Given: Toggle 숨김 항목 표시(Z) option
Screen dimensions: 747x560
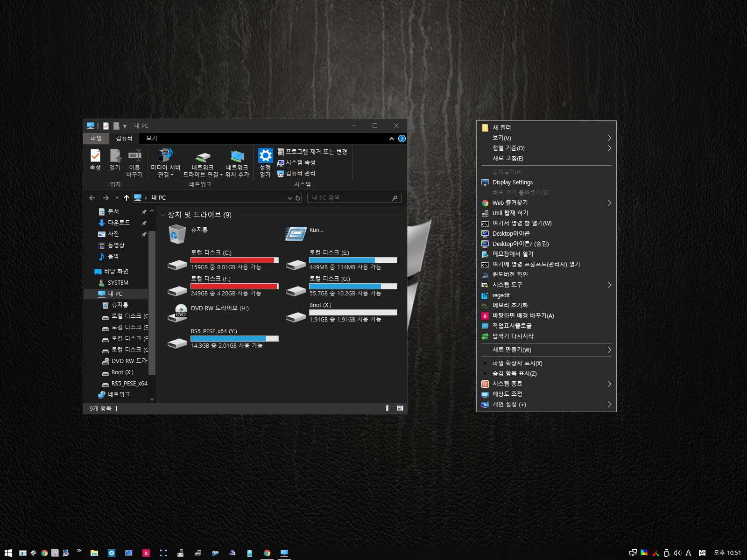Looking at the screenshot, I should tap(546, 373).
